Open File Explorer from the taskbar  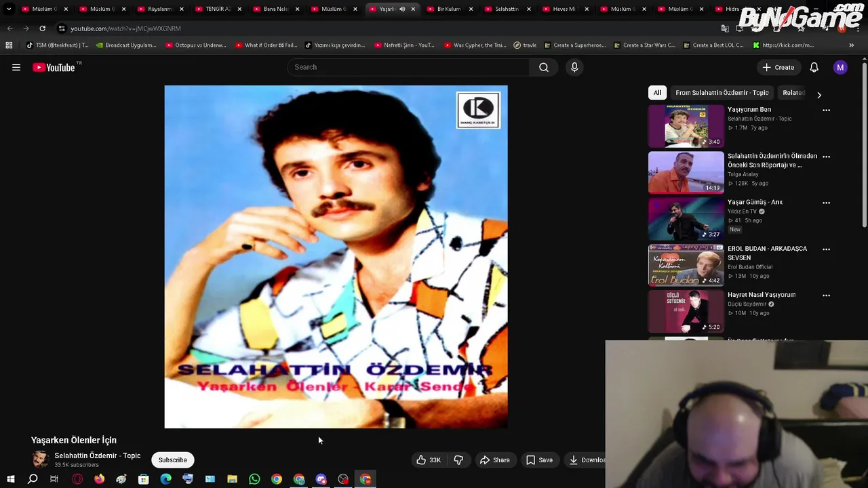(x=232, y=479)
